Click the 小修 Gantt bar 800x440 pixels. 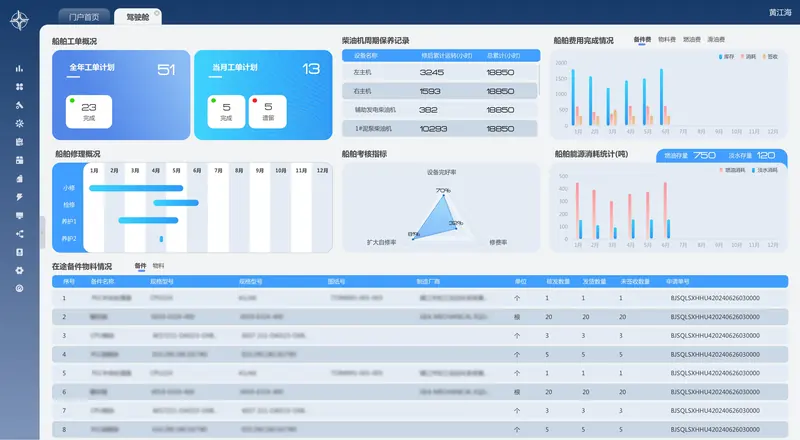[x=136, y=188]
